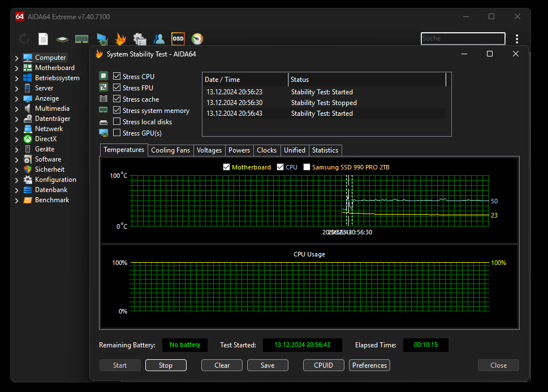Click the monitor diagnostics toolbar icon
This screenshot has width=548, height=392.
[102, 39]
